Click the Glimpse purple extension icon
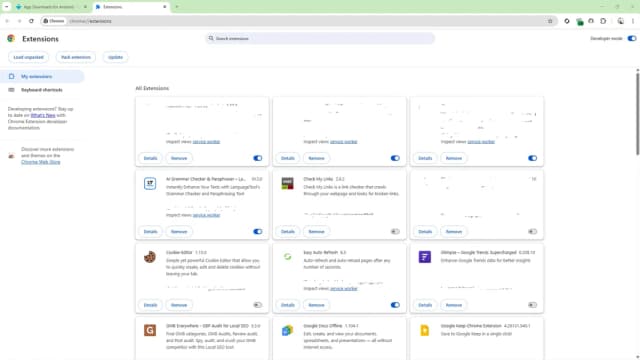Image resolution: width=640 pixels, height=360 pixels. tap(425, 257)
